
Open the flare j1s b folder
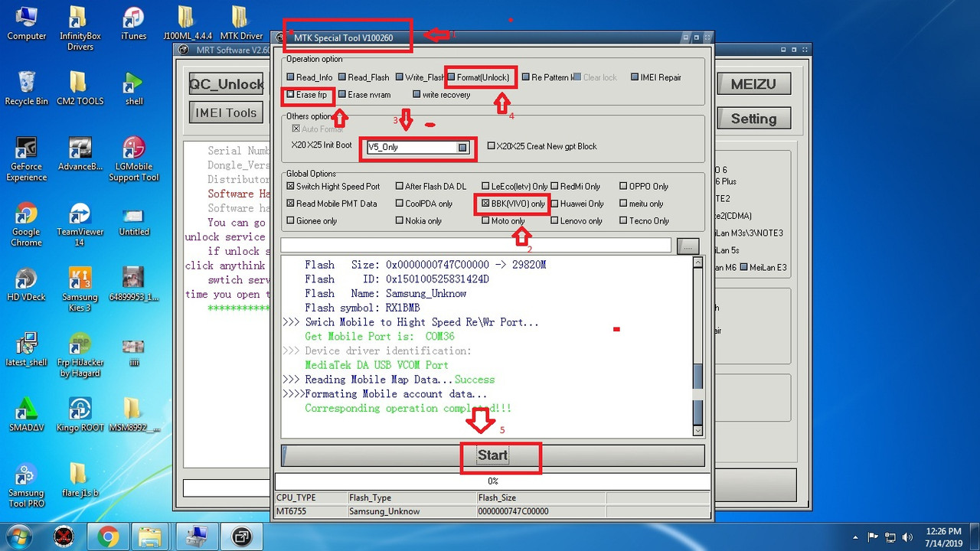click(80, 480)
